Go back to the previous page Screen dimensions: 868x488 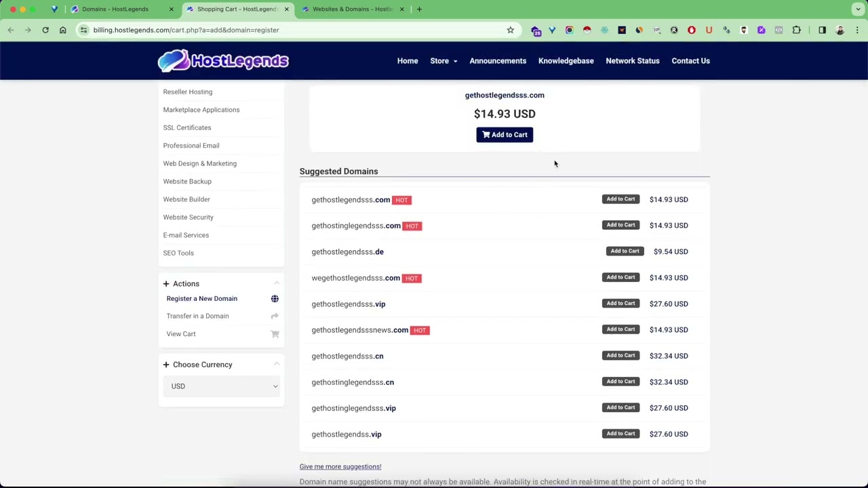11,30
